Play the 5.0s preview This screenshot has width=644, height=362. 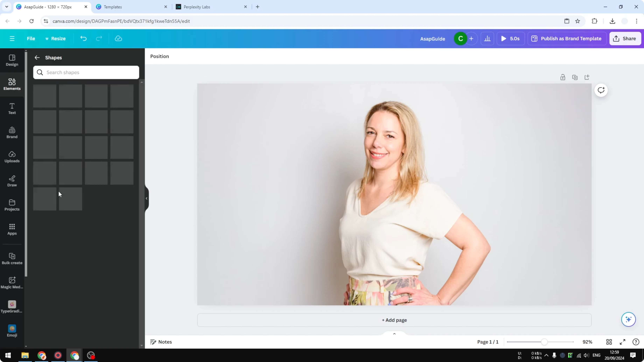510,39
